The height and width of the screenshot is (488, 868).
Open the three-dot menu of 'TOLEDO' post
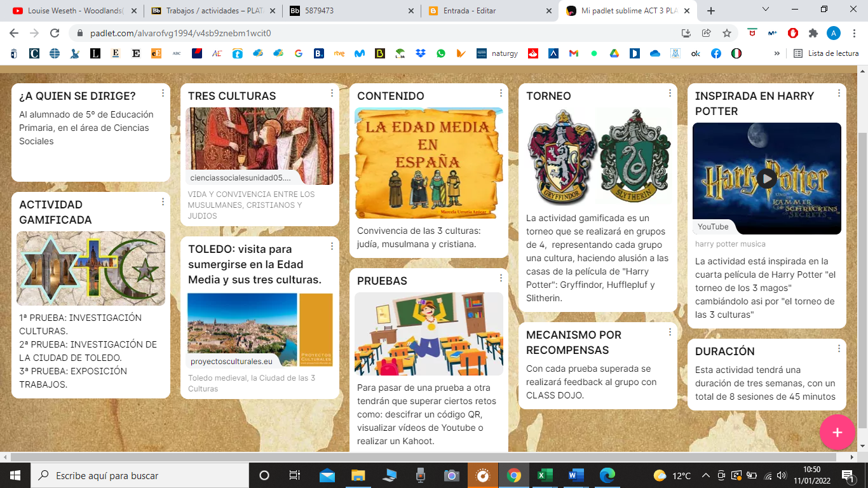coord(332,247)
